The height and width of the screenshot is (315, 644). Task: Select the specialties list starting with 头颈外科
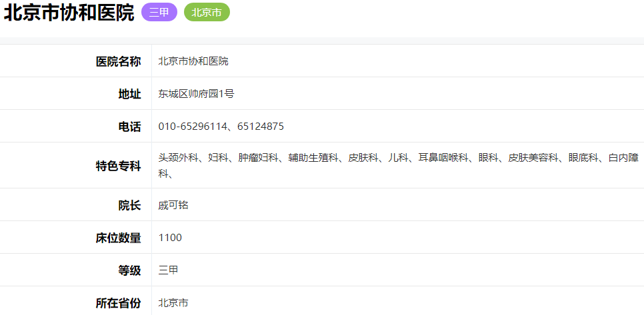(x=399, y=166)
